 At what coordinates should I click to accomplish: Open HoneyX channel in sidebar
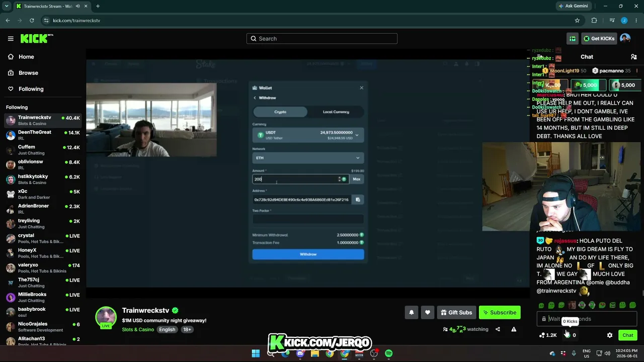(x=43, y=253)
